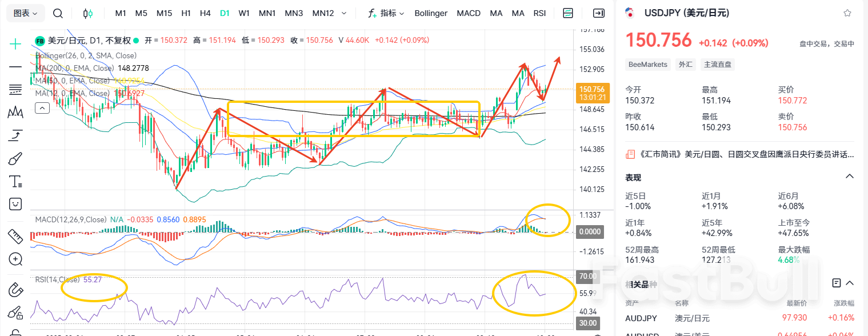Switch to the H4 timeframe
868x336 pixels.
(205, 13)
